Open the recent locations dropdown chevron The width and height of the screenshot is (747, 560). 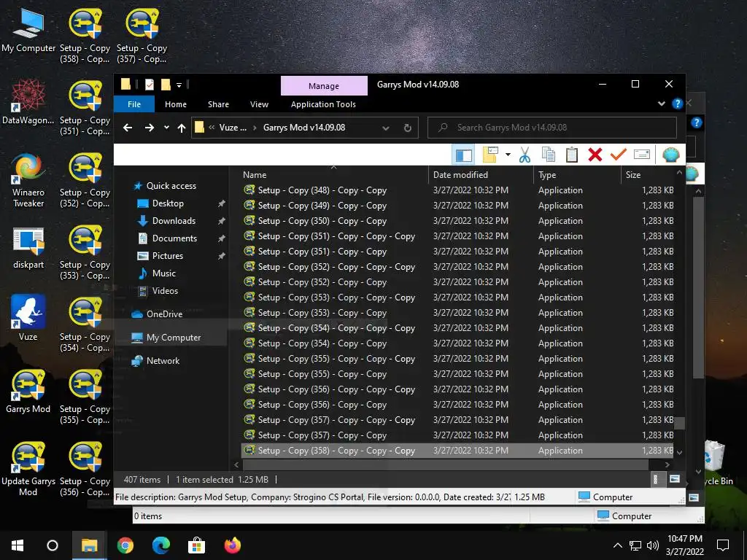[166, 128]
